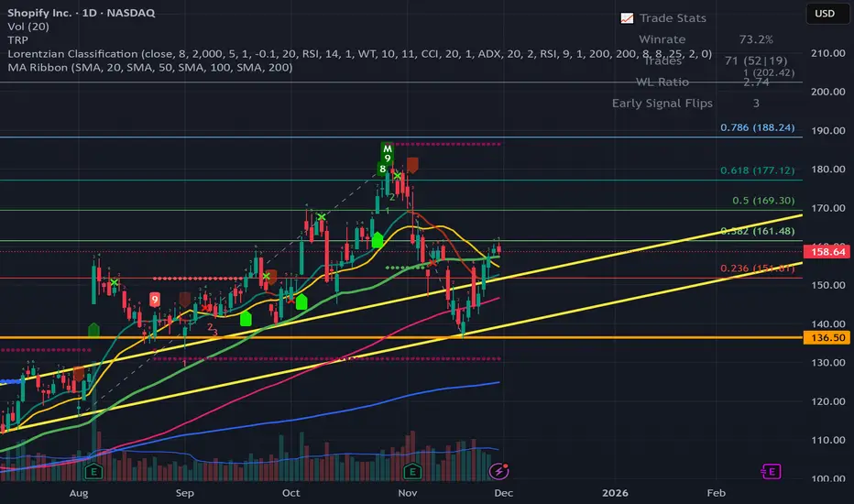Click the current price label 158.64

[827, 252]
